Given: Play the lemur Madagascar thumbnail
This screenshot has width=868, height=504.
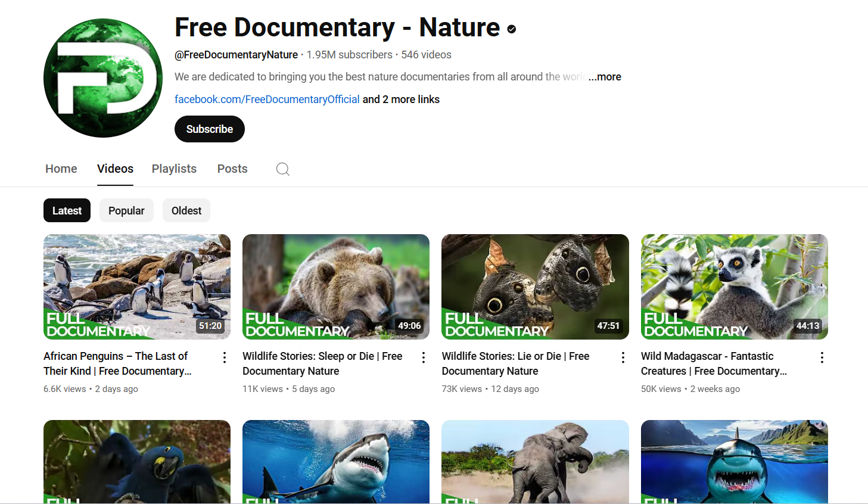Looking at the screenshot, I should [x=735, y=287].
